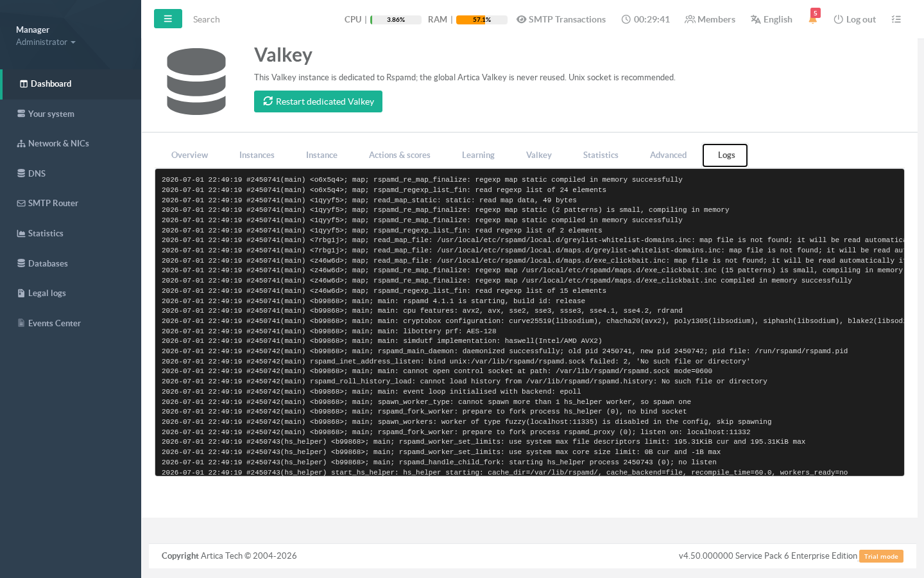924x578 pixels.
Task: Click log line "simdutf implementation: haswell"
Action: pos(382,341)
